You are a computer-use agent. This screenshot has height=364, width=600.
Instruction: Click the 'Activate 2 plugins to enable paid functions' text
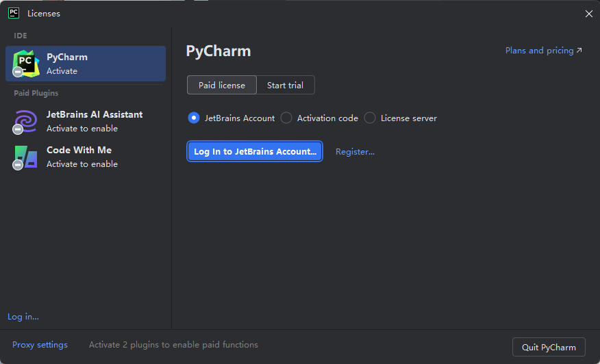point(173,345)
